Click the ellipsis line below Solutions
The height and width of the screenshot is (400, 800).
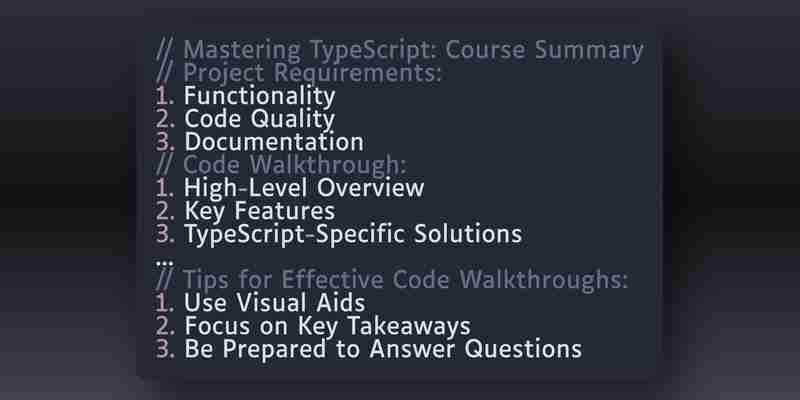[x=165, y=263]
